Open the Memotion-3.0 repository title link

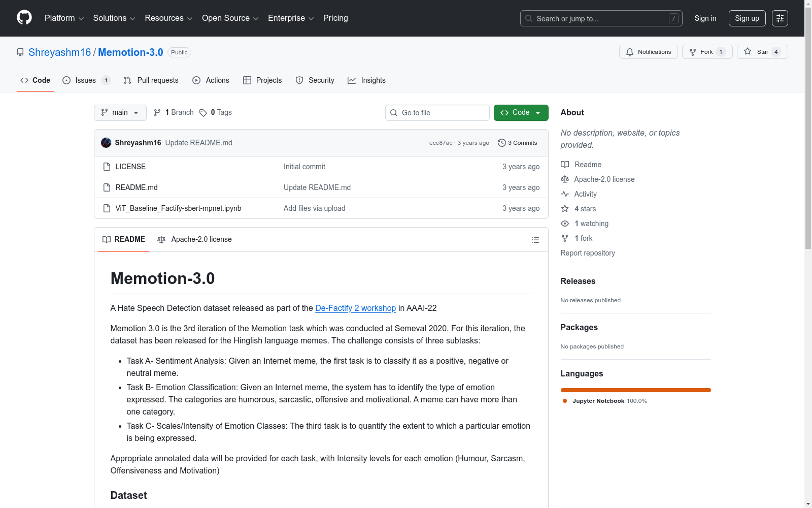130,52
